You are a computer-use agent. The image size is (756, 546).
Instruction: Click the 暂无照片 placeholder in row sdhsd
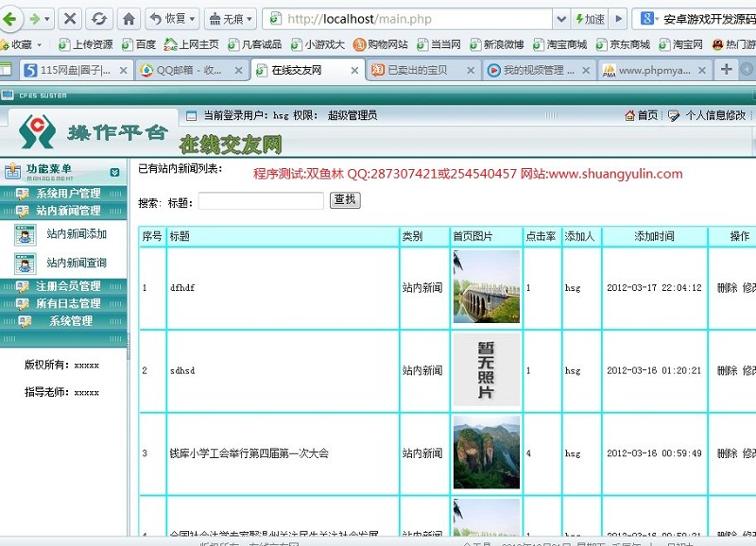[x=487, y=369]
